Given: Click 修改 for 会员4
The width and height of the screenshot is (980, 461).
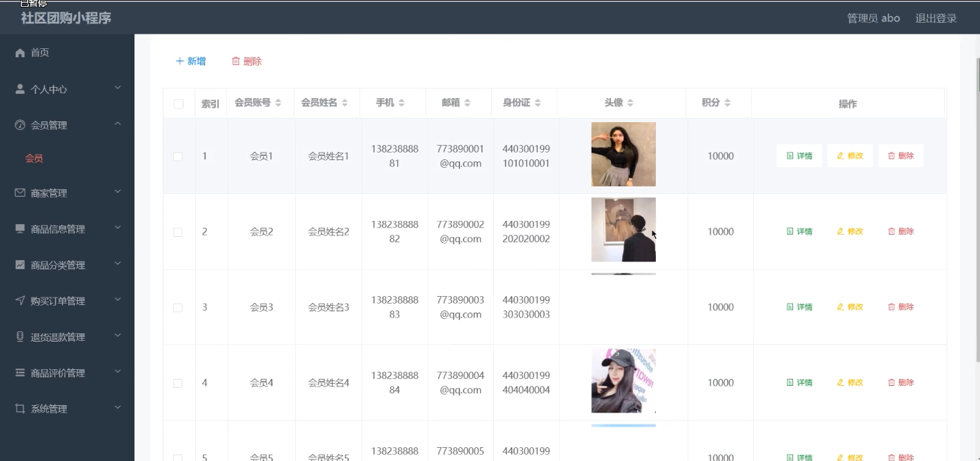Looking at the screenshot, I should coord(850,383).
